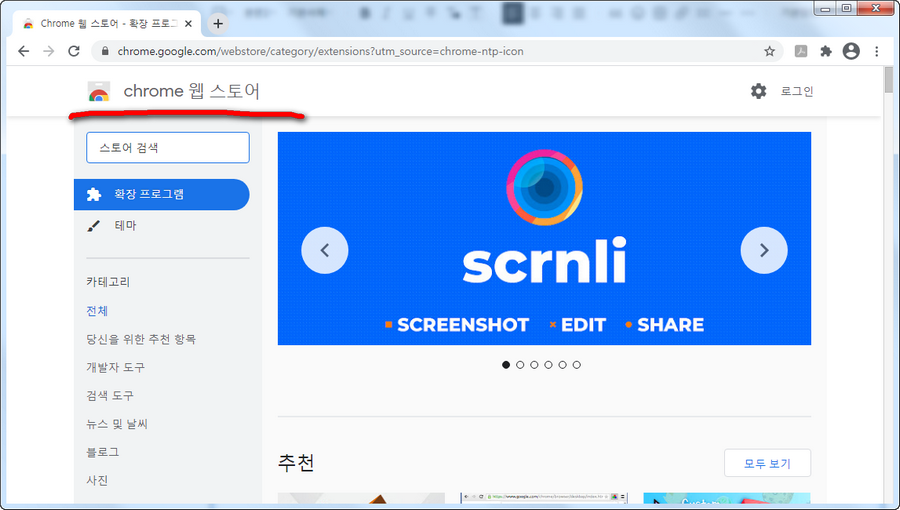
Task: Focus the 스토어 검색 search box
Action: pos(168,147)
